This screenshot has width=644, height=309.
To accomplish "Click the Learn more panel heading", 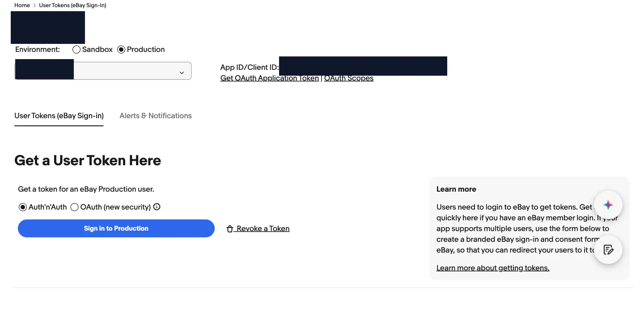I will (456, 189).
